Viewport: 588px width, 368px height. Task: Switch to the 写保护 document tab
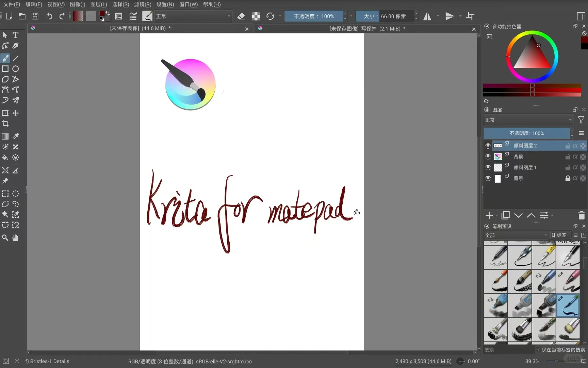(x=367, y=29)
